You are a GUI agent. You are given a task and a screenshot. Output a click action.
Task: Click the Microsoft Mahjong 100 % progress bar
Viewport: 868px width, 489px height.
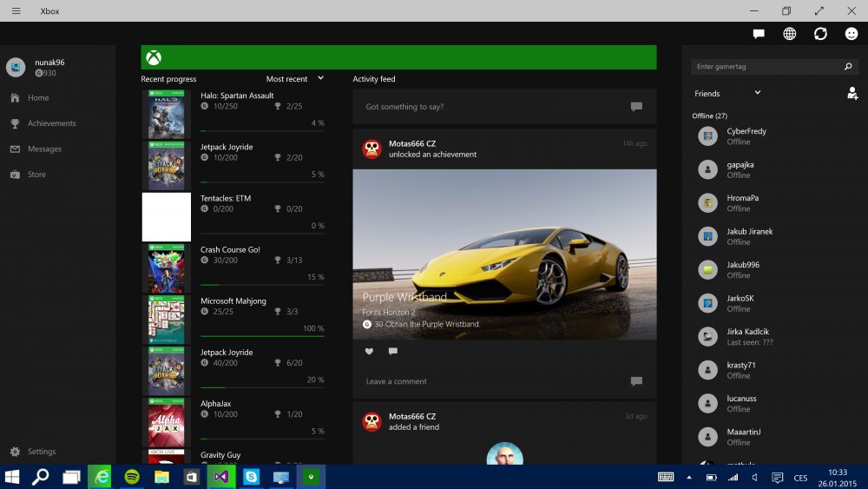(262, 336)
